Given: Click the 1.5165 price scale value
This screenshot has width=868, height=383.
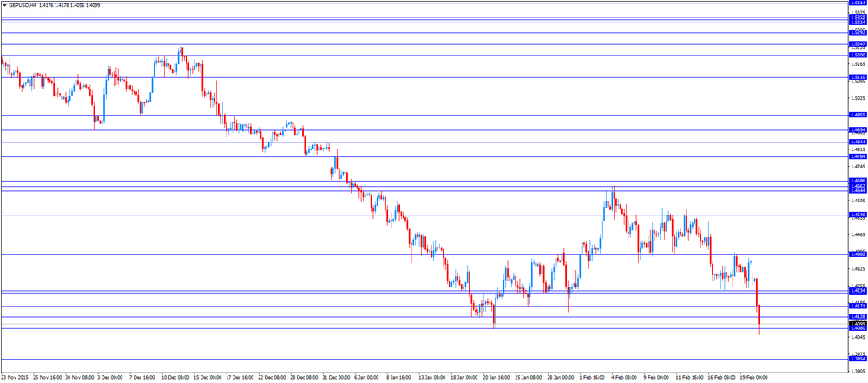Looking at the screenshot, I should 858,65.
